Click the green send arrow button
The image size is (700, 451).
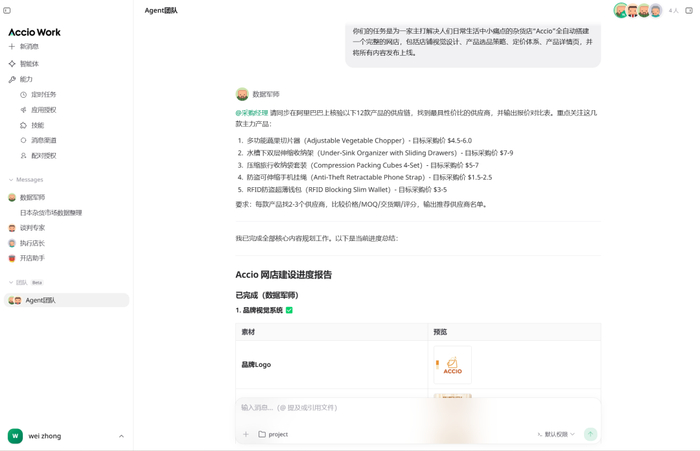(590, 434)
